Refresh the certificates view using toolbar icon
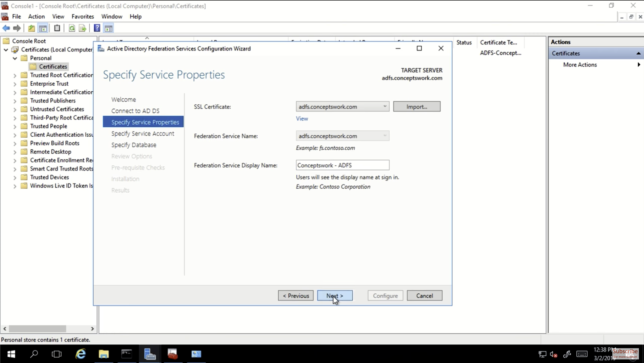 click(72, 28)
